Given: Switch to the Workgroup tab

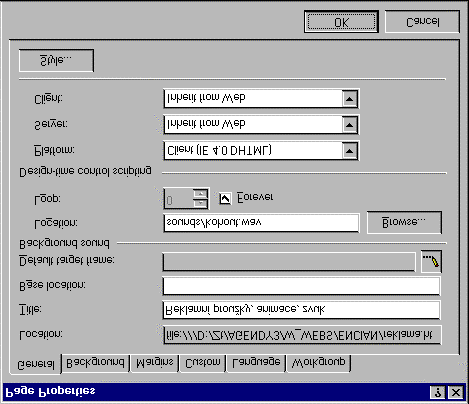Looking at the screenshot, I should [x=319, y=363].
